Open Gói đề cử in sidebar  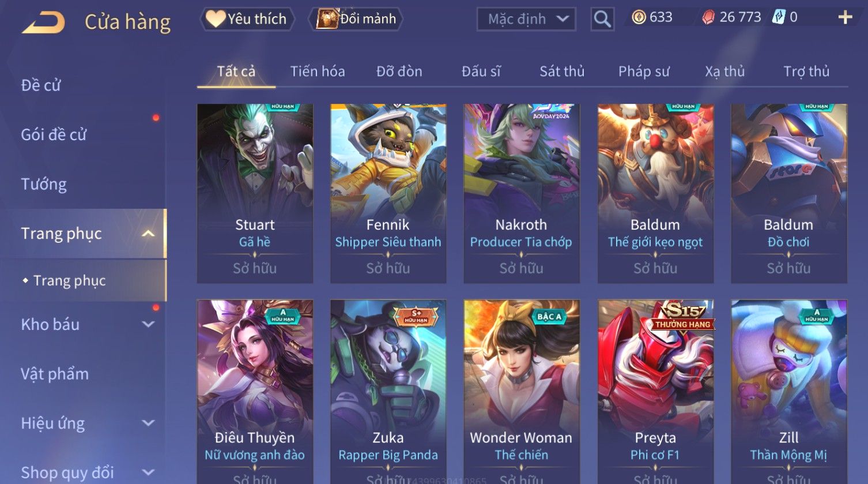[x=54, y=135]
